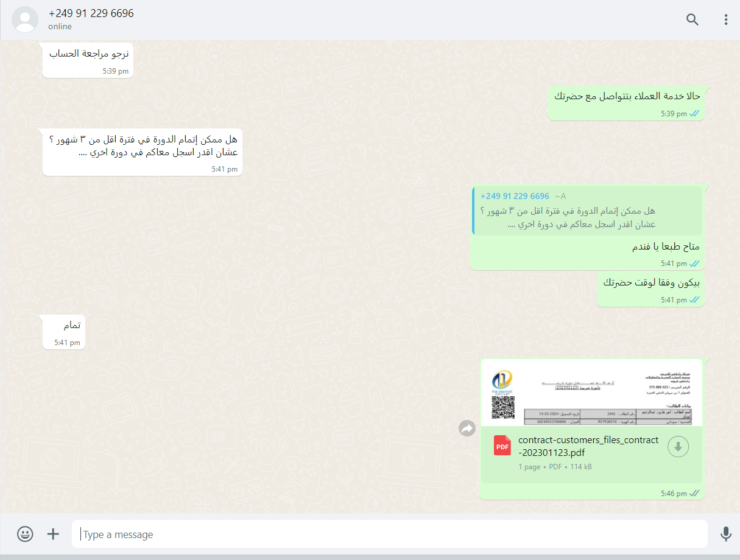Click the voice message microphone icon
This screenshot has height=560, width=740.
pos(725,534)
